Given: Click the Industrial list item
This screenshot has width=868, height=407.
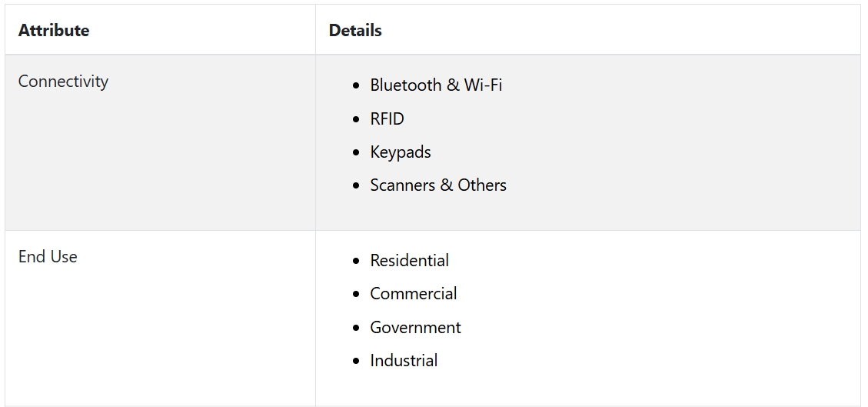Looking at the screenshot, I should 404,361.
